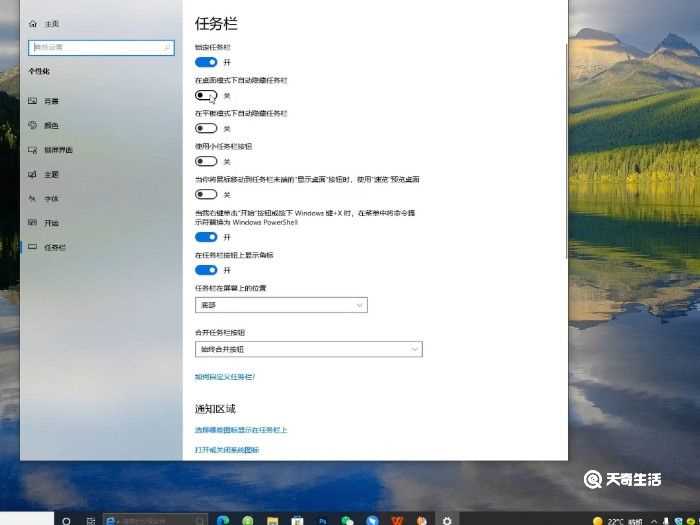Launch Microsoft Edge from the taskbar

[223, 520]
